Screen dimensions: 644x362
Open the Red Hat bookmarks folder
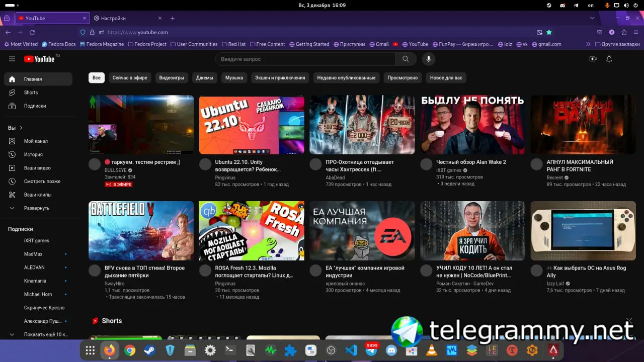pyautogui.click(x=234, y=44)
